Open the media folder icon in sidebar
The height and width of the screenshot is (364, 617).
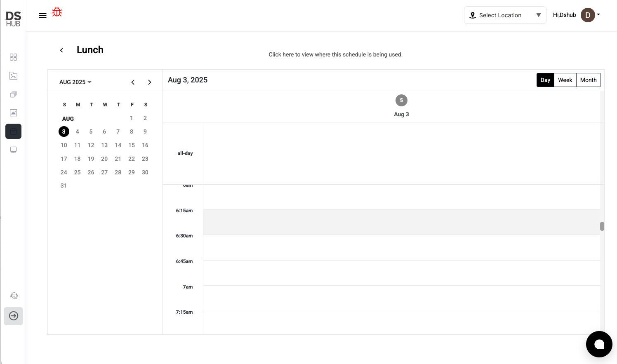click(13, 76)
